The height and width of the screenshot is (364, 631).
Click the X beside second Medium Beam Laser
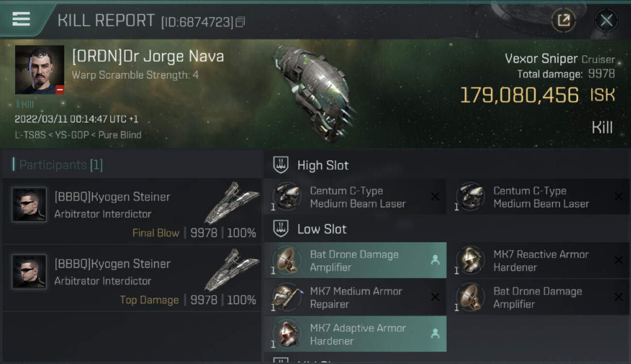(618, 197)
